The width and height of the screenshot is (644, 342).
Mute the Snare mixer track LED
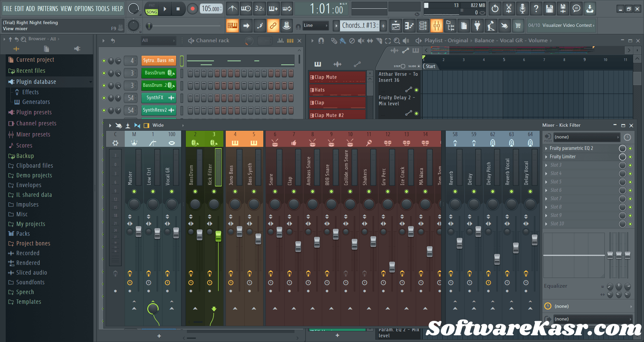pyautogui.click(x=275, y=191)
